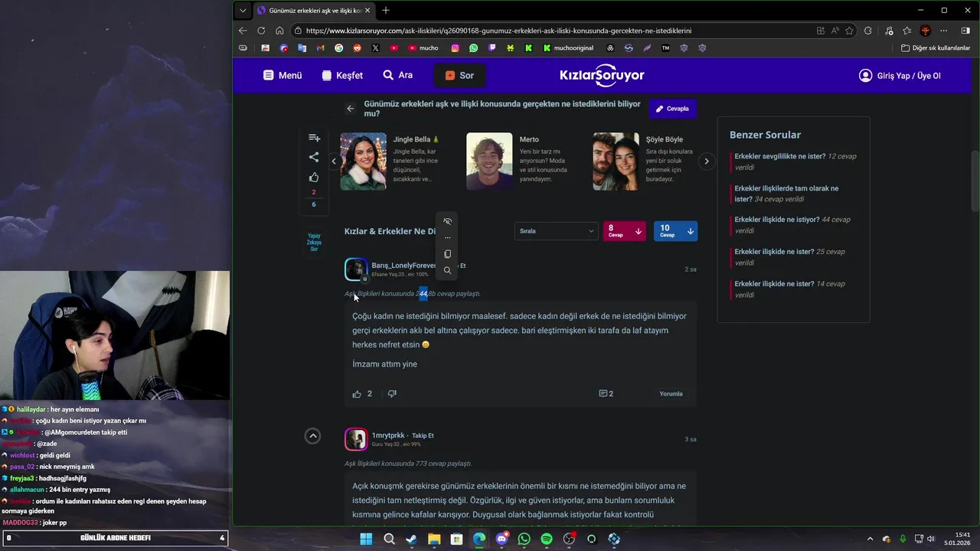Viewport: 980px width, 551px height.
Task: Open 1mrytprkk profile avatar
Action: tap(356, 439)
